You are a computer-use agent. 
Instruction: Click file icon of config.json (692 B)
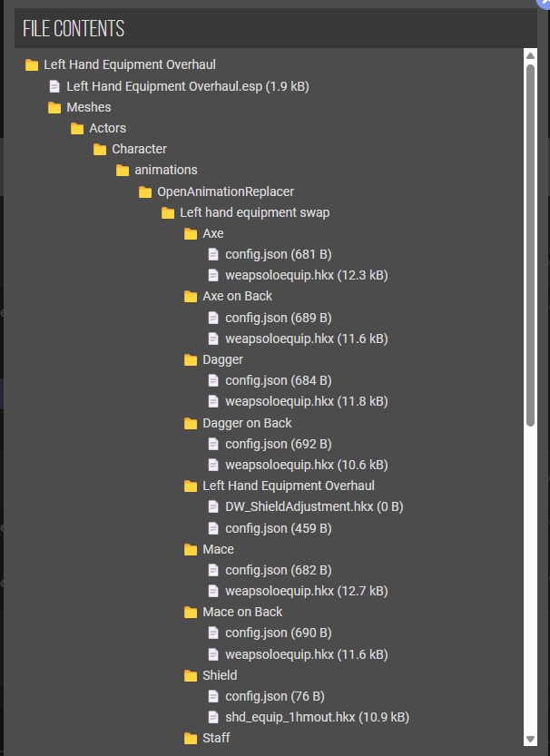click(x=213, y=444)
